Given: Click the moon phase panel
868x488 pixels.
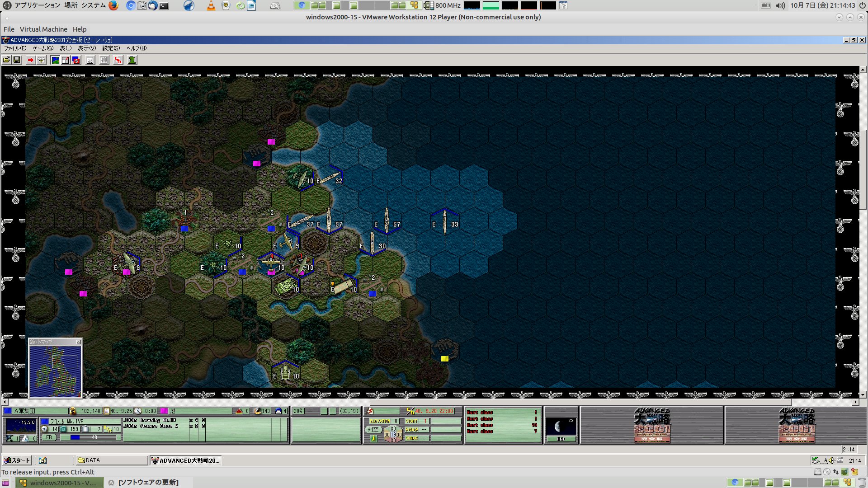Looking at the screenshot, I should click(x=561, y=426).
